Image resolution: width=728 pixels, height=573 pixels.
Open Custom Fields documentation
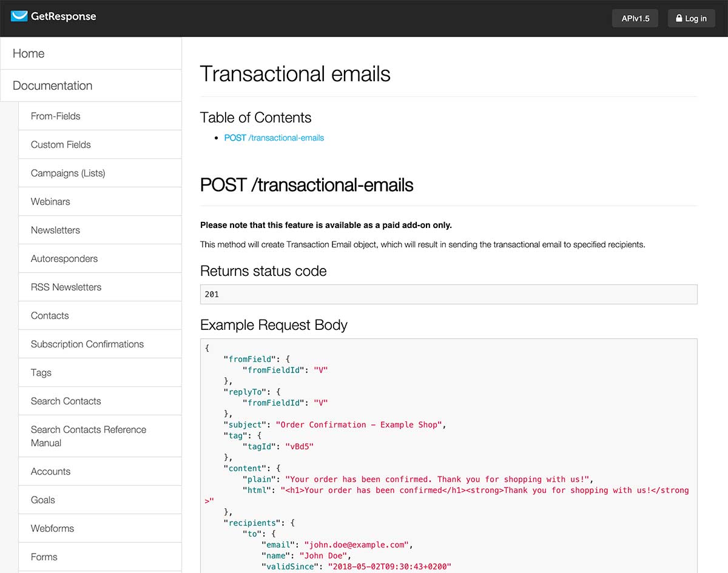(100, 144)
